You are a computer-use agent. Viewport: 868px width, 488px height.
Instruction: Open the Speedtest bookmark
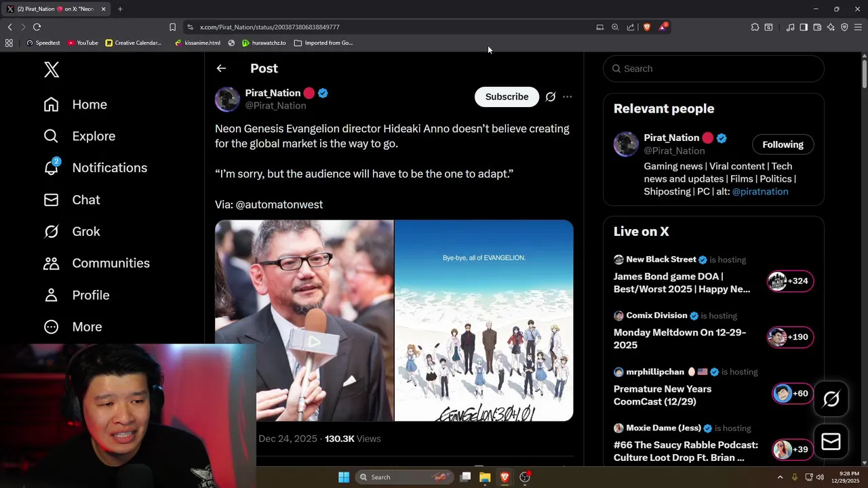pyautogui.click(x=43, y=43)
